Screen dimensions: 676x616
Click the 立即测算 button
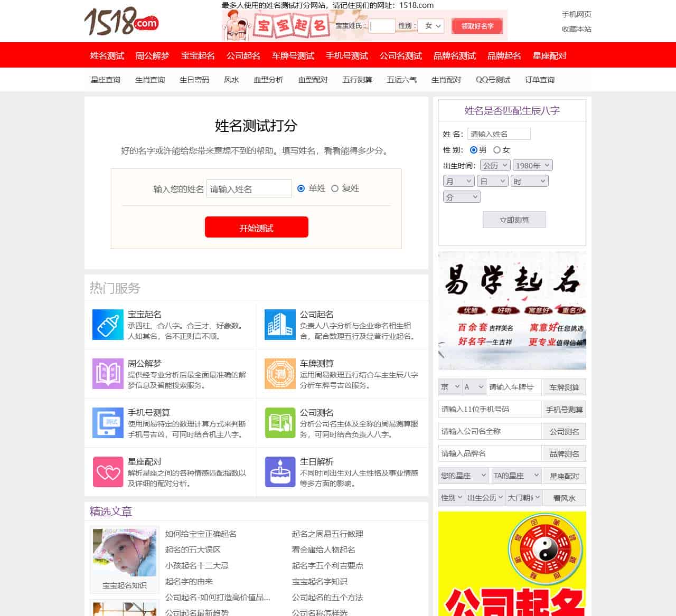[514, 220]
